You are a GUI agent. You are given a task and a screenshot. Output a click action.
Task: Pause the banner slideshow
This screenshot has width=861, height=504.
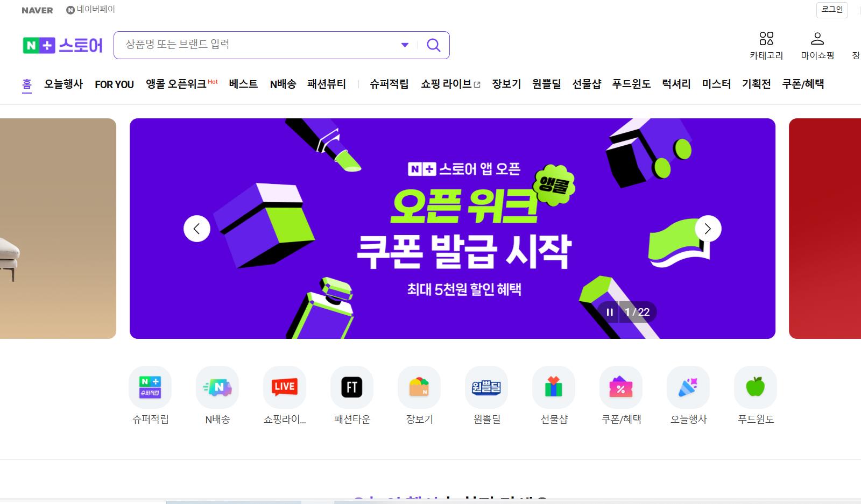(x=610, y=312)
